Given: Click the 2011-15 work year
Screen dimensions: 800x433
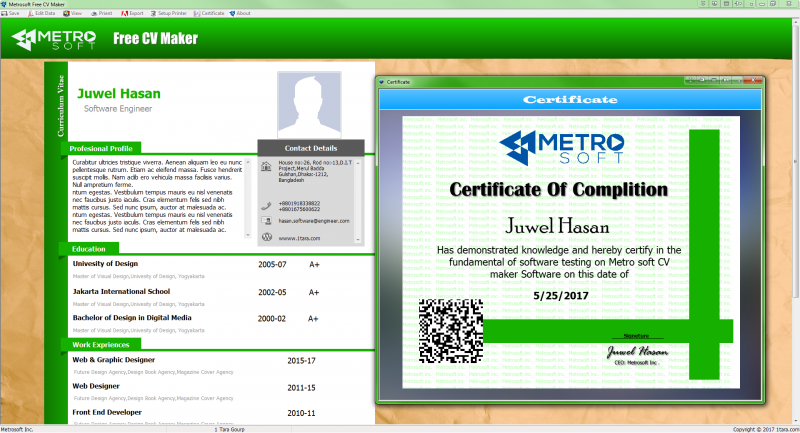Looking at the screenshot, I should coord(301,388).
